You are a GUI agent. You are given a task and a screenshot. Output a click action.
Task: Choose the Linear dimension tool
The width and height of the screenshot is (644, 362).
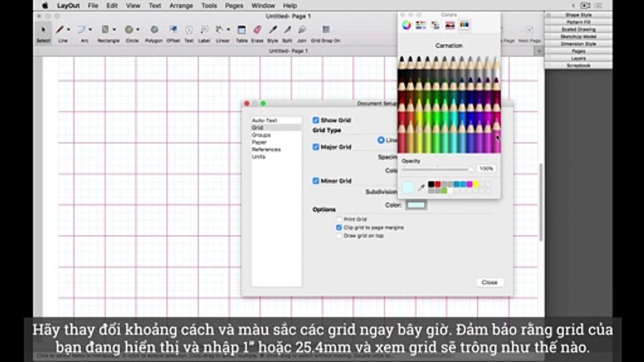(x=220, y=30)
